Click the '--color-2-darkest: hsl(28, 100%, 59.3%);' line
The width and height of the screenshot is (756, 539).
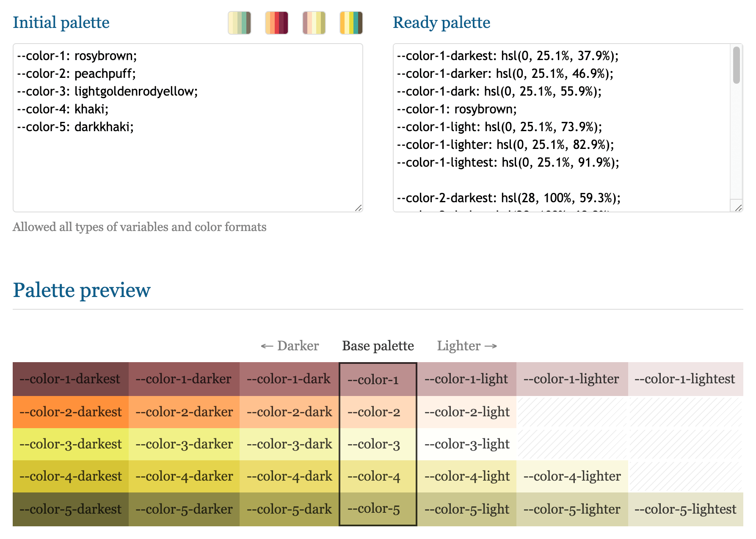click(x=509, y=198)
